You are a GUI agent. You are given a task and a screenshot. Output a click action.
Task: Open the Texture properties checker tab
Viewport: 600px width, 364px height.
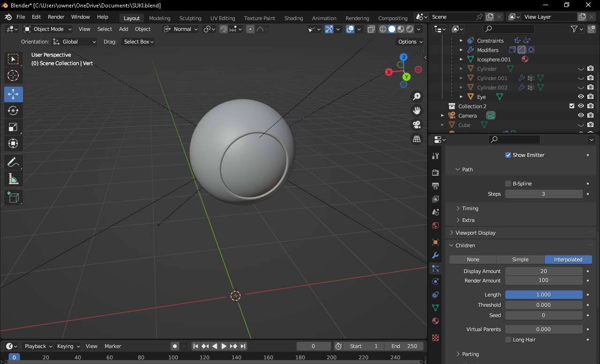coord(435,337)
